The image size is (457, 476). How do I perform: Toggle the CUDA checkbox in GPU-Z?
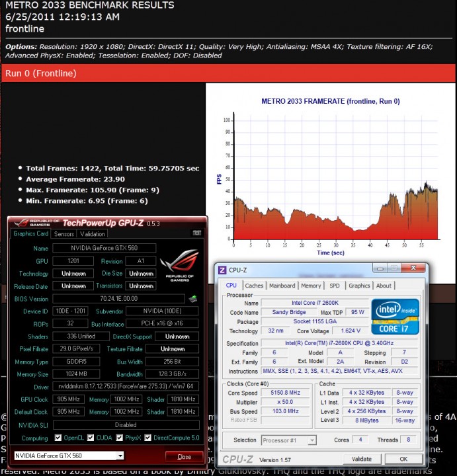(91, 438)
